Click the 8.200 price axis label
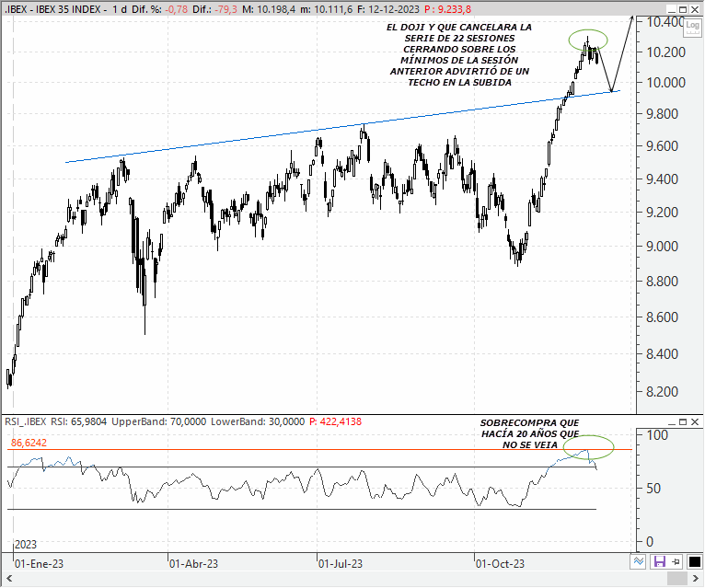 pyautogui.click(x=662, y=392)
